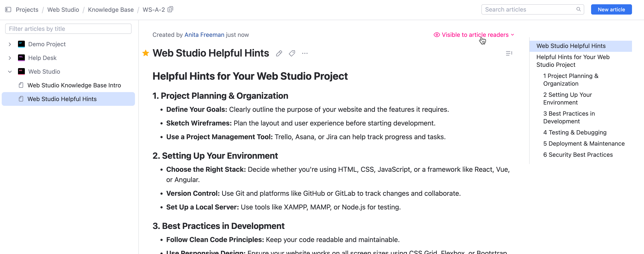Click the visibility eye icon
The height and width of the screenshot is (254, 644).
[436, 35]
